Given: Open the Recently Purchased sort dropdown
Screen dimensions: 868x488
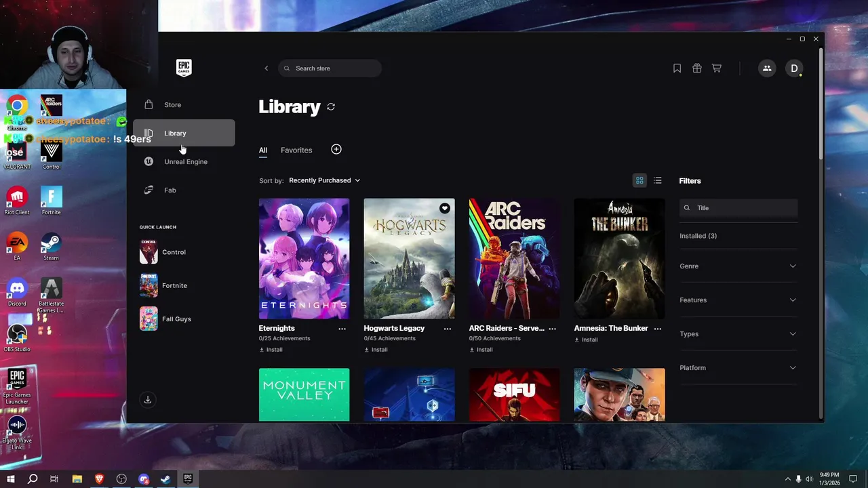Looking at the screenshot, I should [325, 180].
